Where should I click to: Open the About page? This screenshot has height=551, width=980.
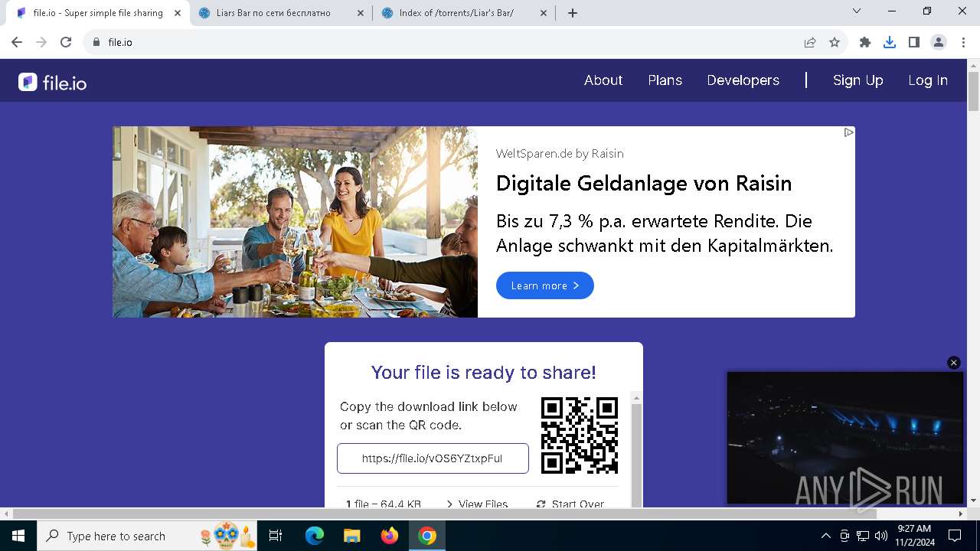pos(603,80)
